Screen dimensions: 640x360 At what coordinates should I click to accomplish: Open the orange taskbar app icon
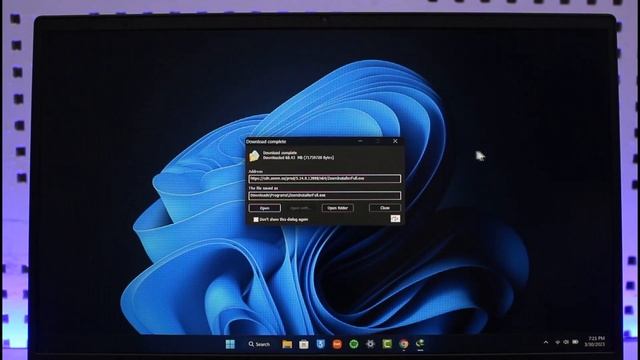pyautogui.click(x=337, y=344)
